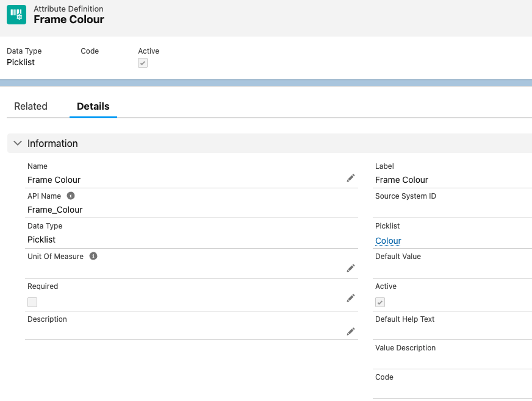Viewport: 532px width, 401px height.
Task: Click the Frame_Colour API Name value
Action: tap(55, 210)
